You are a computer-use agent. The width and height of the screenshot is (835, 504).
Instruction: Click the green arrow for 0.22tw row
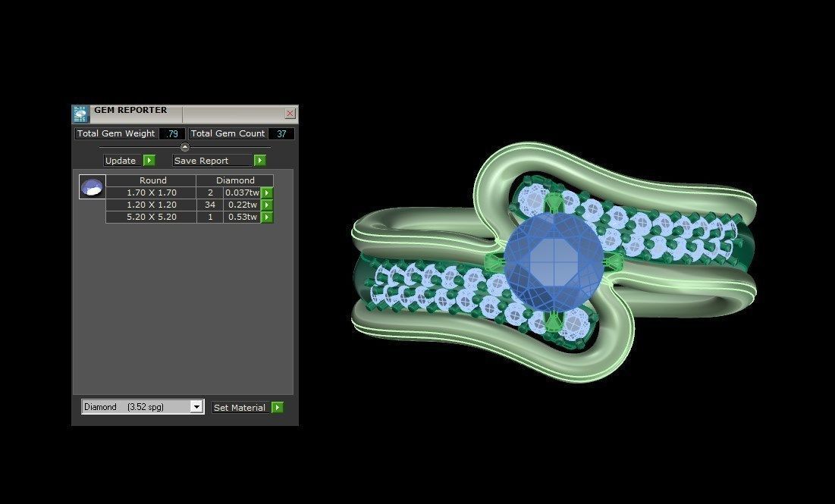(267, 205)
